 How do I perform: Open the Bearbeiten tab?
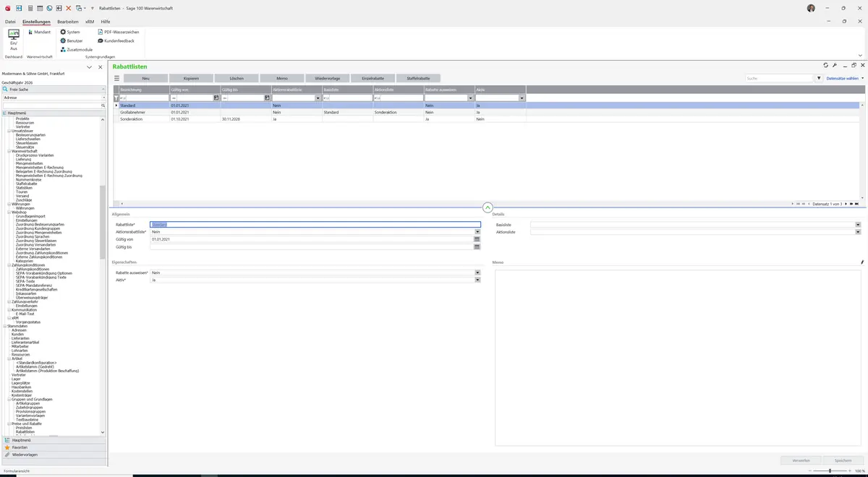click(x=68, y=22)
